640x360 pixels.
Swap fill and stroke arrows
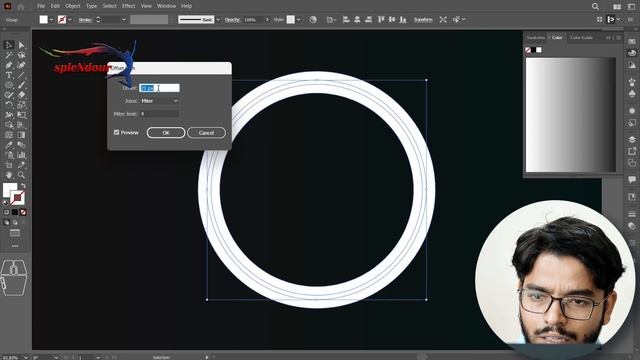coord(23,186)
